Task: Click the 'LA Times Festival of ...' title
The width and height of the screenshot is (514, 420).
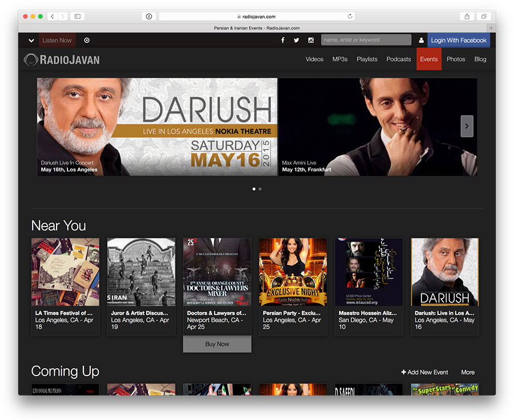Action: pos(64,313)
